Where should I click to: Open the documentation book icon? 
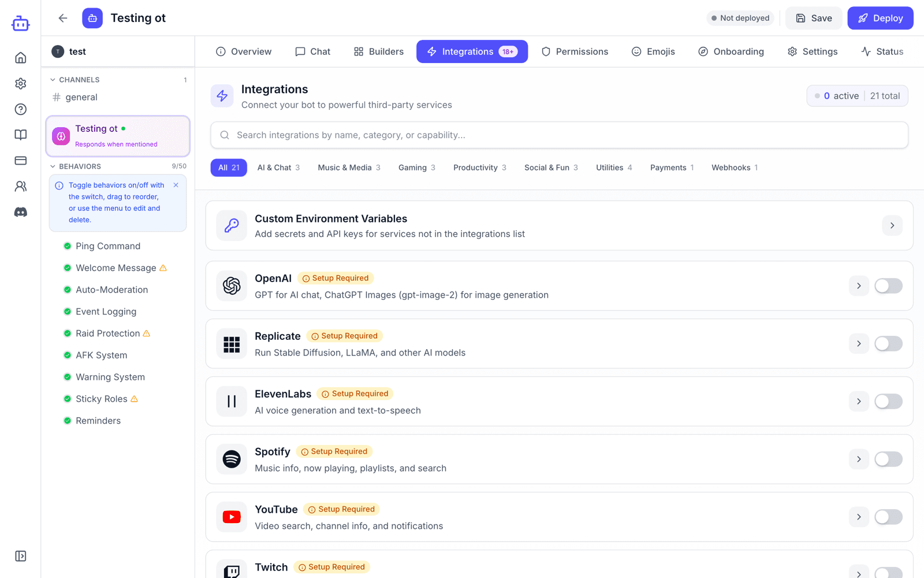[20, 135]
